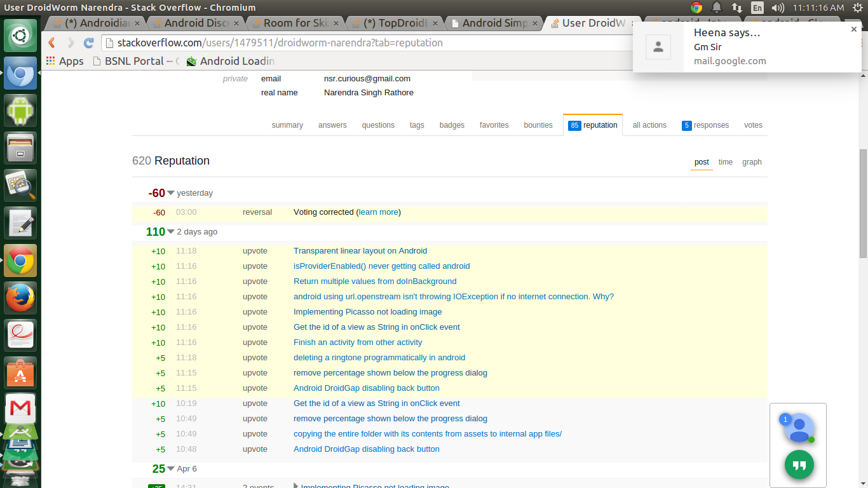Open copying the entire folder from assets link
The height and width of the screenshot is (488, 868).
pyautogui.click(x=428, y=434)
